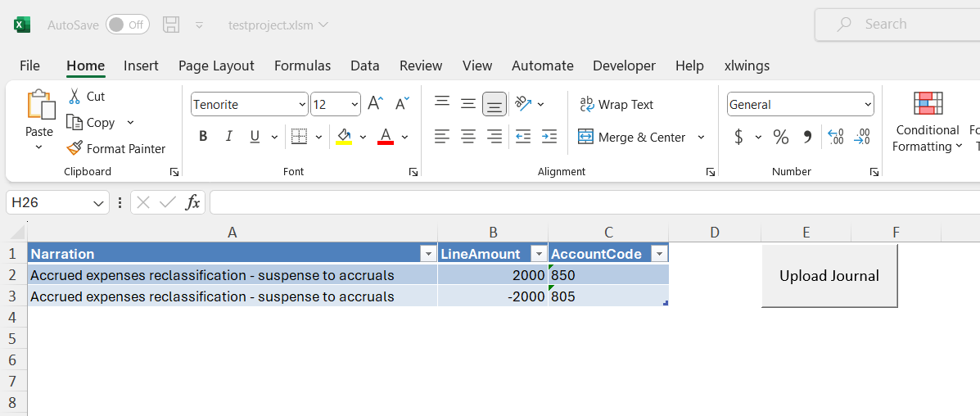The width and height of the screenshot is (980, 416).
Task: Open Conditional Formatting icon
Action: click(928, 104)
